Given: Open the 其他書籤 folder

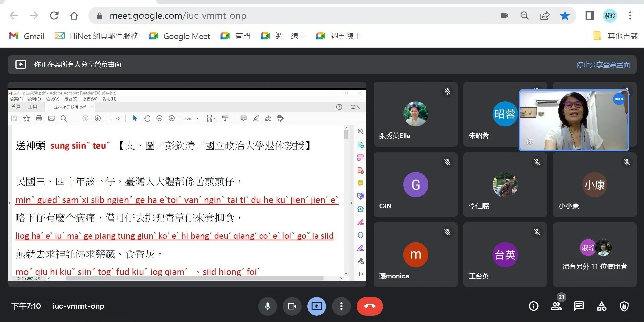Looking at the screenshot, I should pos(615,36).
